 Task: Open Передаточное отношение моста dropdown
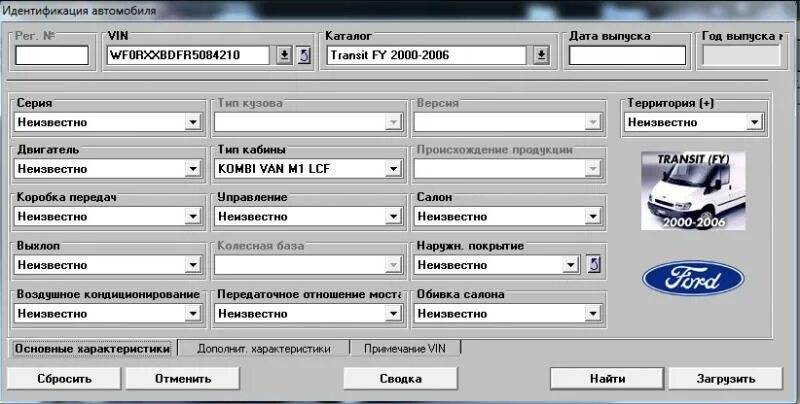393,313
